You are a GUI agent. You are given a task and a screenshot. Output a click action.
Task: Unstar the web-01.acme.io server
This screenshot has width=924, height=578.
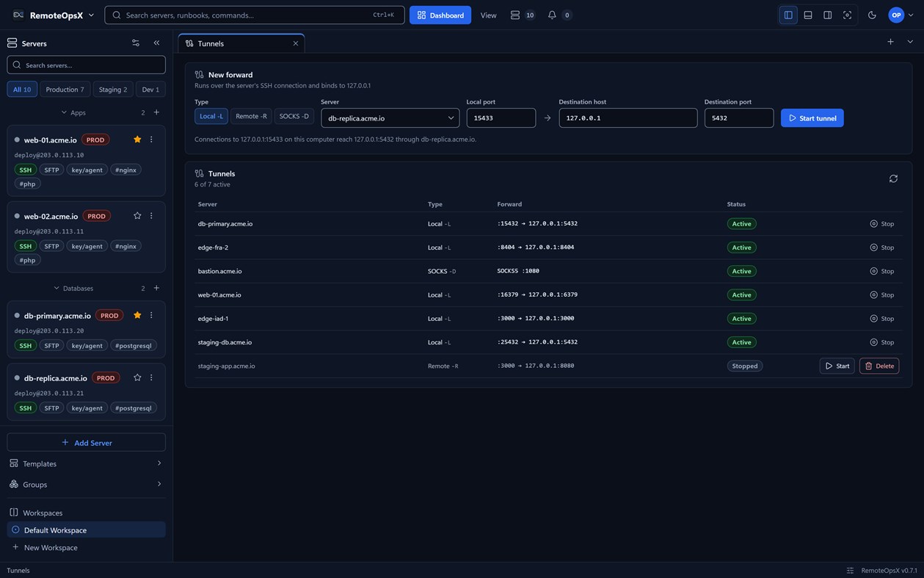137,140
